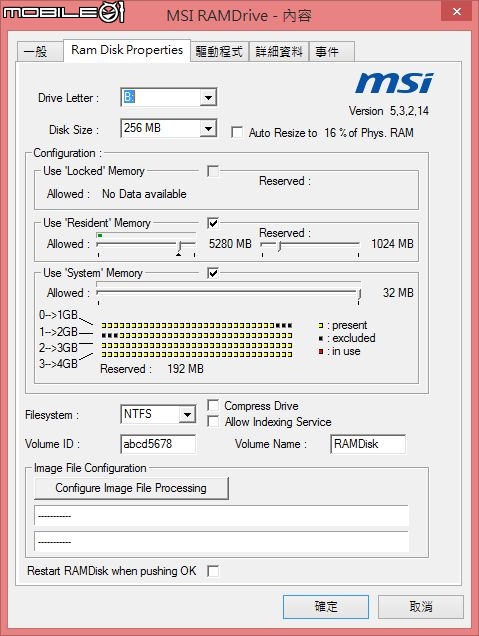Click the Reserved 192 MB value
Image resolution: width=479 pixels, height=636 pixels.
[x=185, y=369]
